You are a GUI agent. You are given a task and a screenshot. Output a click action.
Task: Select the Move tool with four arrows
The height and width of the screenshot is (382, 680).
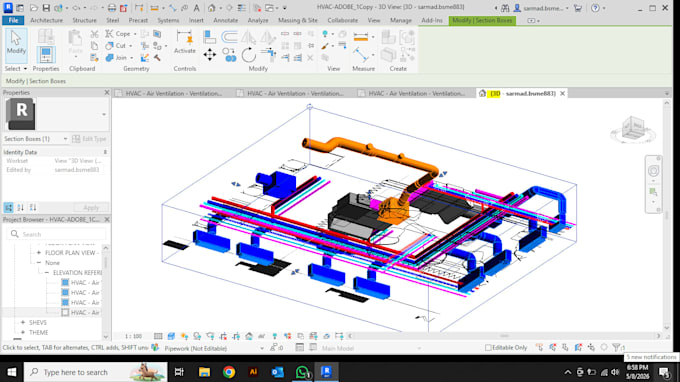click(209, 55)
